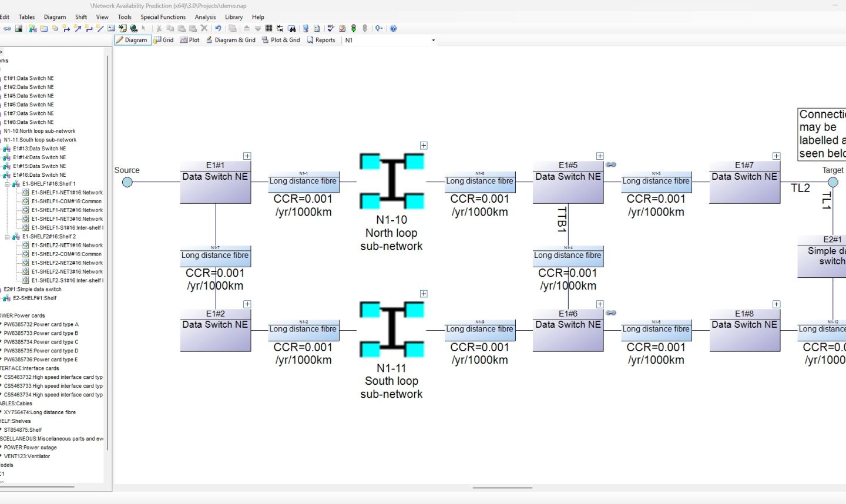Click the binoculars search toolbar icon
846x504 pixels.
(x=293, y=28)
